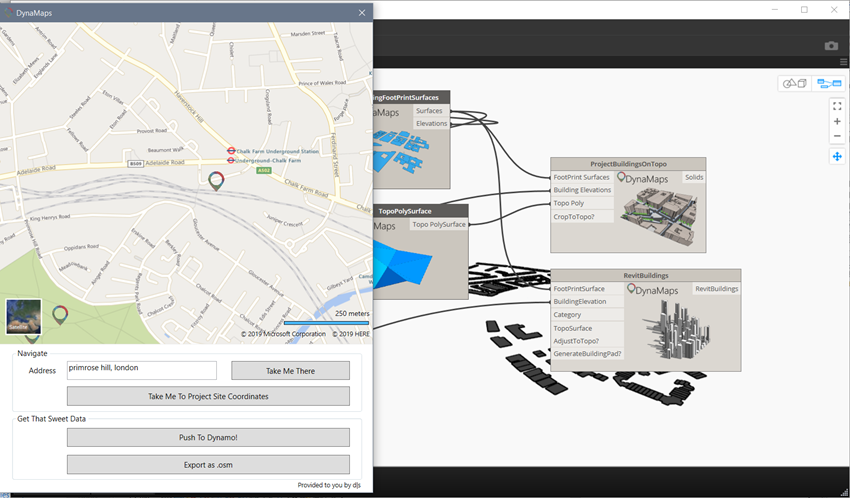The height and width of the screenshot is (498, 850).
Task: Zoom in with the plus icon in Dynamo
Action: 837,121
